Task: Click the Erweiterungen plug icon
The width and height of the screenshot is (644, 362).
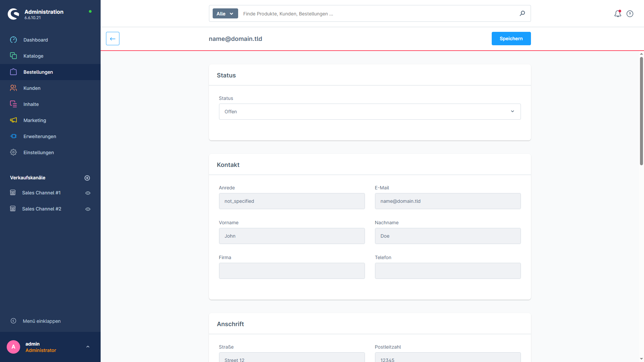Action: (x=13, y=136)
